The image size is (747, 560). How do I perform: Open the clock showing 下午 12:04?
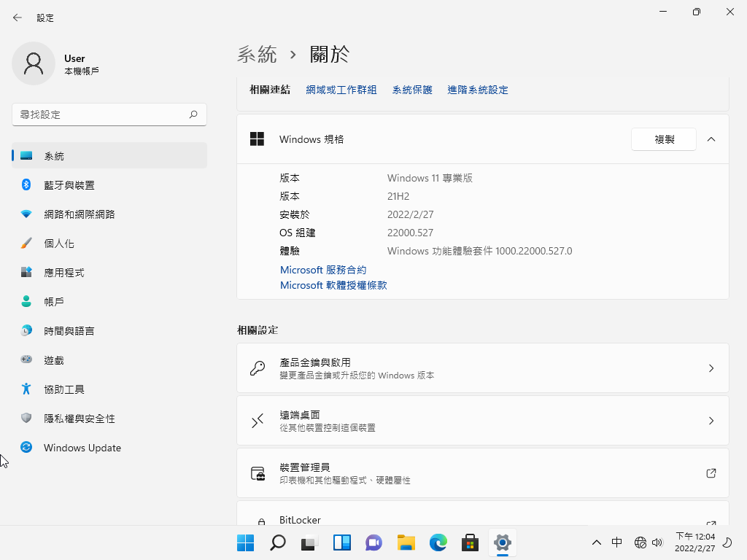click(x=694, y=542)
